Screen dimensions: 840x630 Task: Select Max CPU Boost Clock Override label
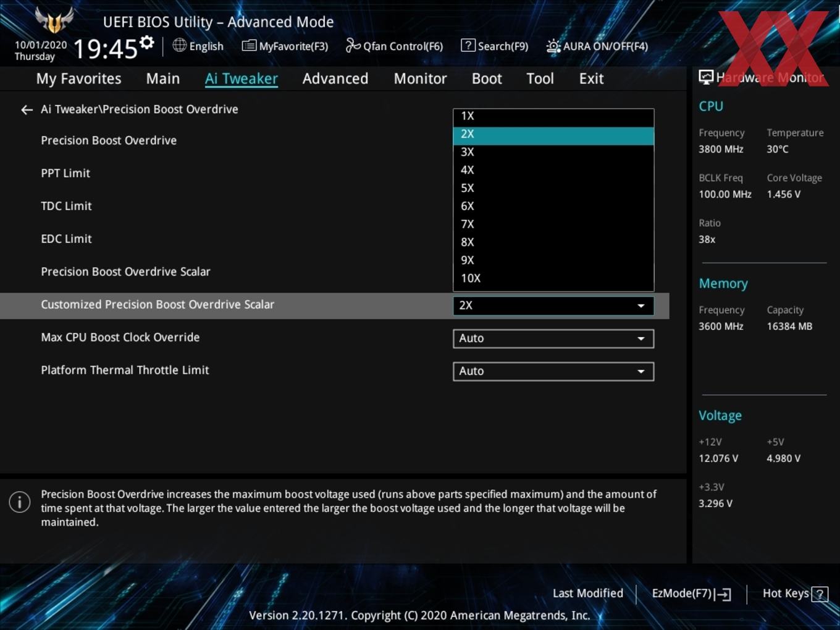120,337
